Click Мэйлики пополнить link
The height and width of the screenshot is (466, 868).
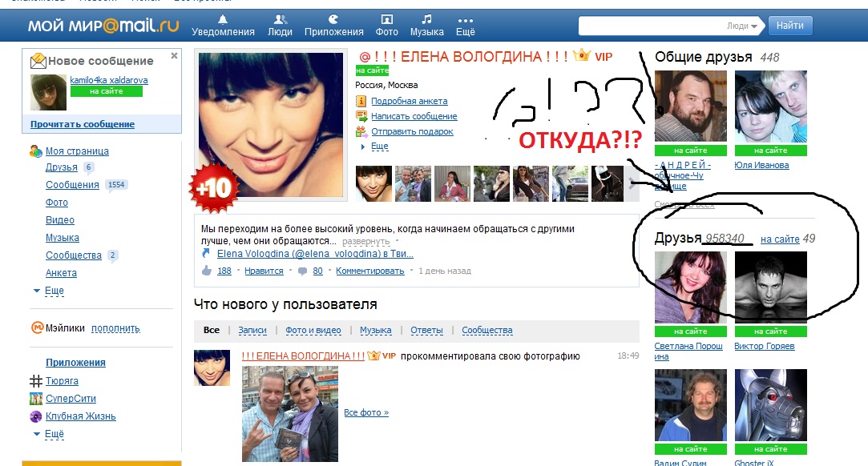[115, 328]
